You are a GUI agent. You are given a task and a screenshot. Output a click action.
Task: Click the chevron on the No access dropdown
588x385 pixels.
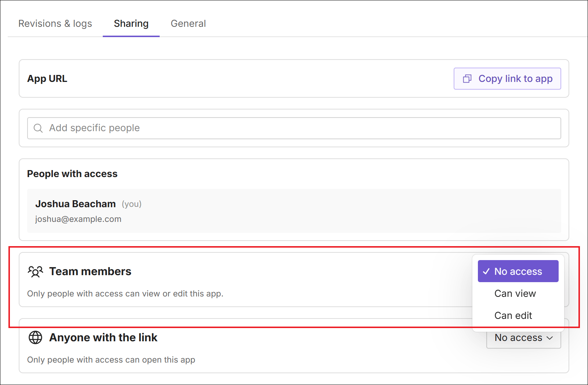coord(549,338)
